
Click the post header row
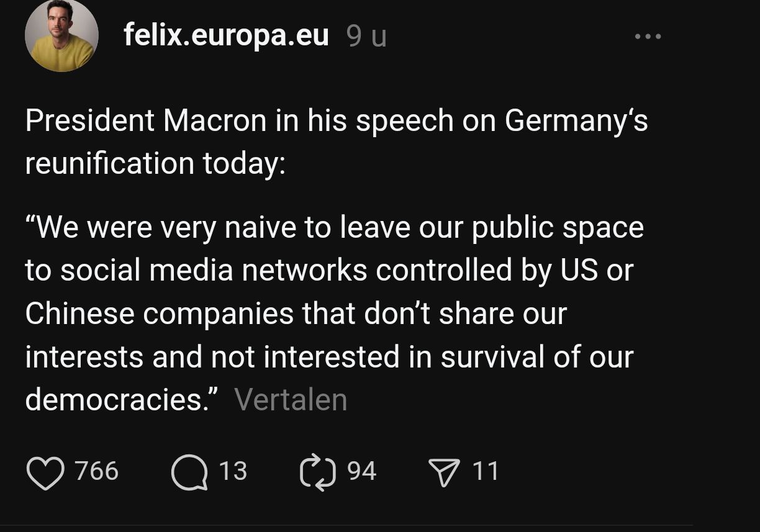click(x=310, y=35)
